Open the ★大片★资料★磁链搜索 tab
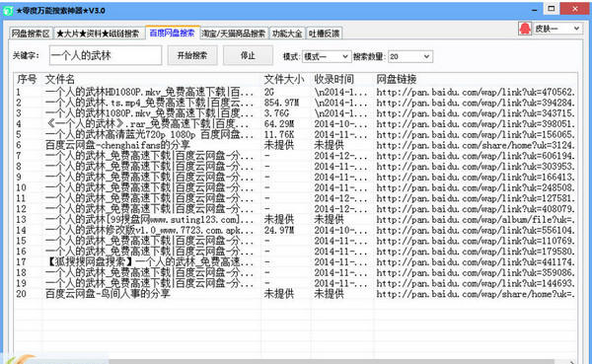The image size is (592, 364). pyautogui.click(x=98, y=34)
